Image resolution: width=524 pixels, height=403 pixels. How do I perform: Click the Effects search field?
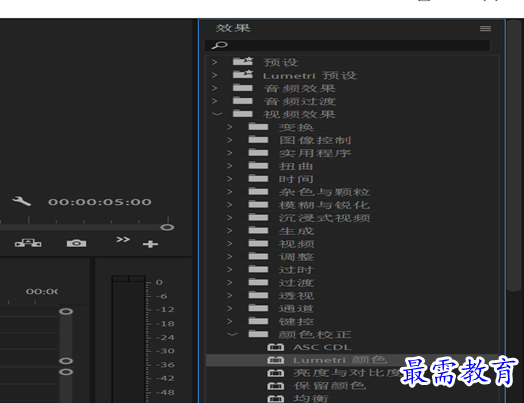[348, 45]
